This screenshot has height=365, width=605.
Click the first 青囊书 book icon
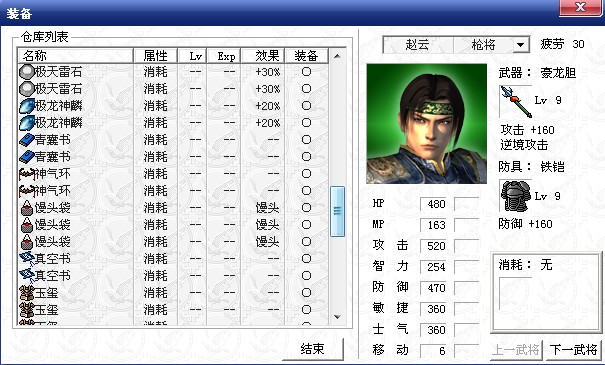pos(27,140)
